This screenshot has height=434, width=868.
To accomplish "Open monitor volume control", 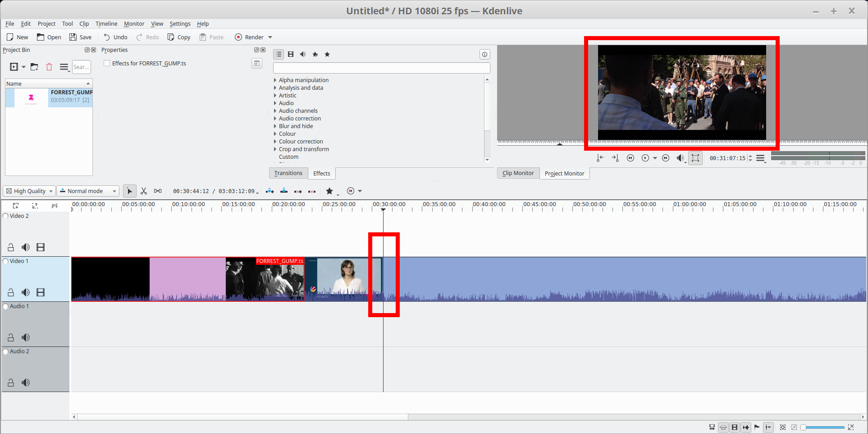I will point(681,158).
